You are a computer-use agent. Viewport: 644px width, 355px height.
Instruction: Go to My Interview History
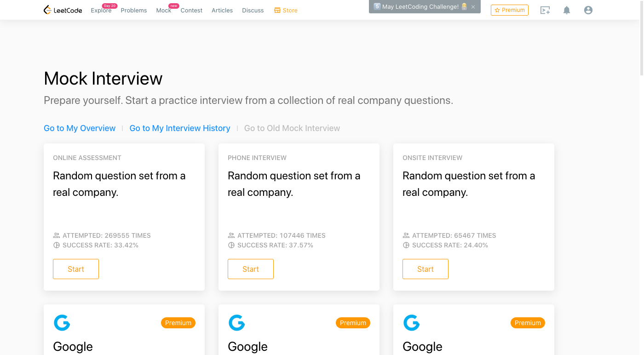(x=180, y=128)
